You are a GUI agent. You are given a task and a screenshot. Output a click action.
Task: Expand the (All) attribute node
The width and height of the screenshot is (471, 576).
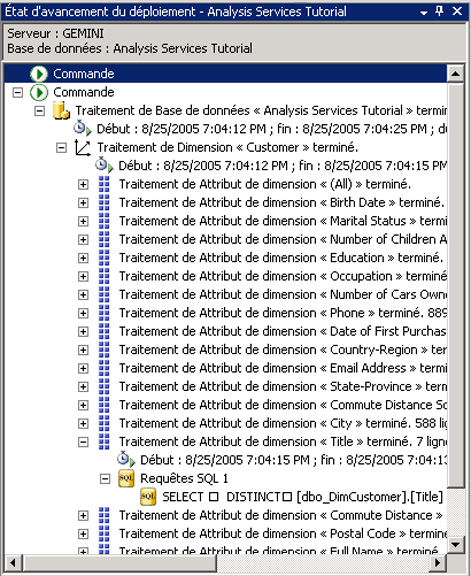coord(83,184)
